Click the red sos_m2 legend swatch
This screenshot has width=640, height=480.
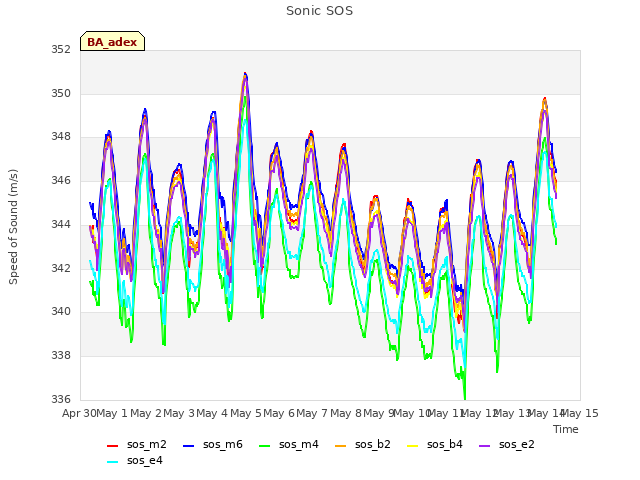[112, 446]
